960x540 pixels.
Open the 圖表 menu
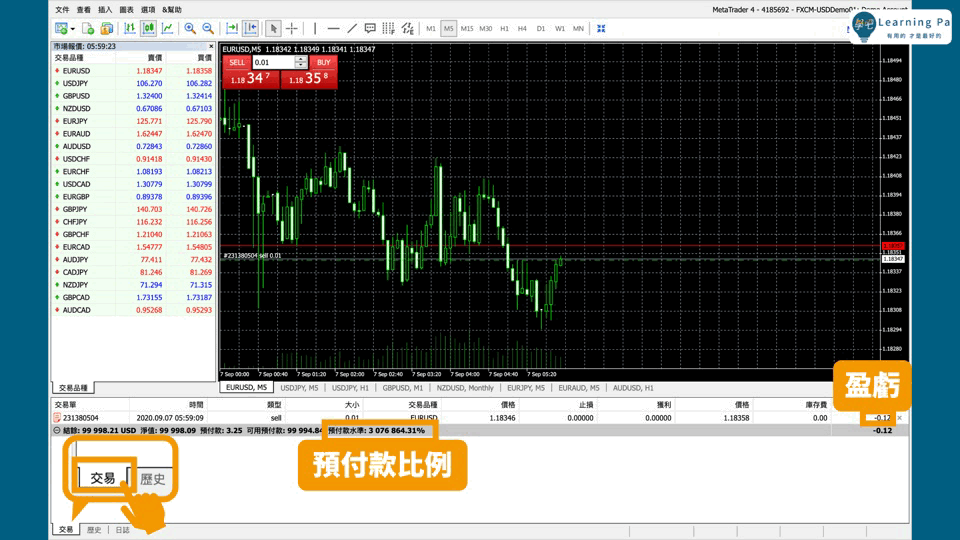coord(127,10)
